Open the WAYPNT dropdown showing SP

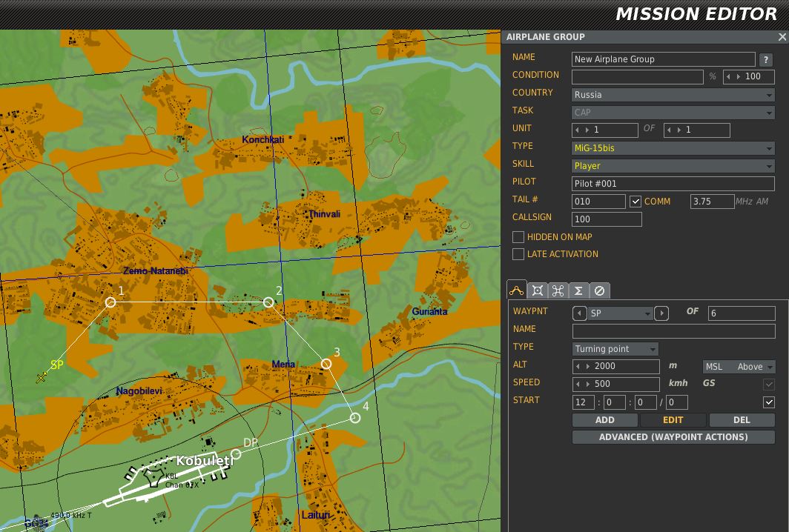(620, 313)
